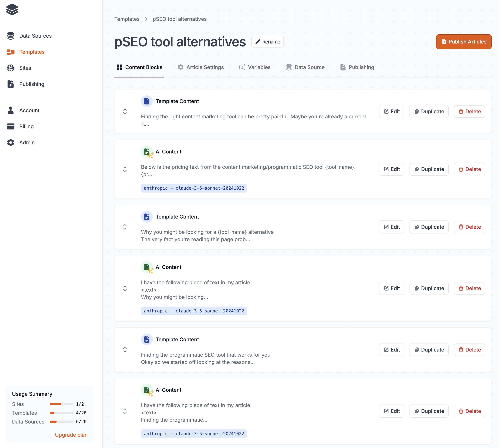This screenshot has width=499, height=448.
Task: Click the Admin sidebar icon
Action: click(11, 142)
